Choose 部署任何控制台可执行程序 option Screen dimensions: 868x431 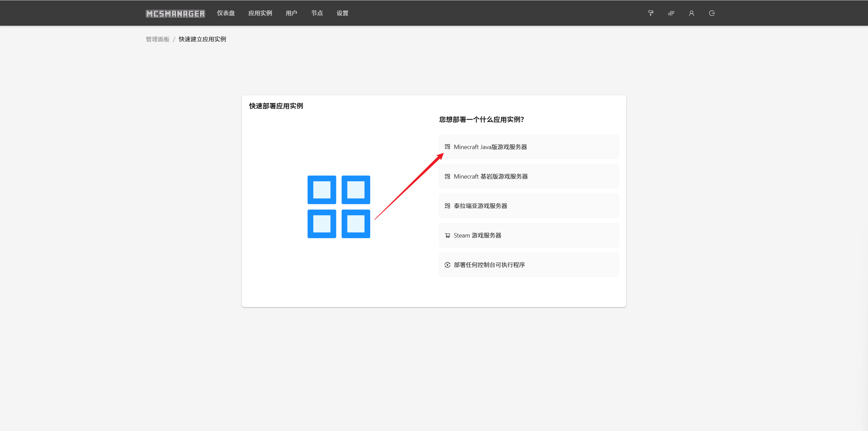coord(529,265)
